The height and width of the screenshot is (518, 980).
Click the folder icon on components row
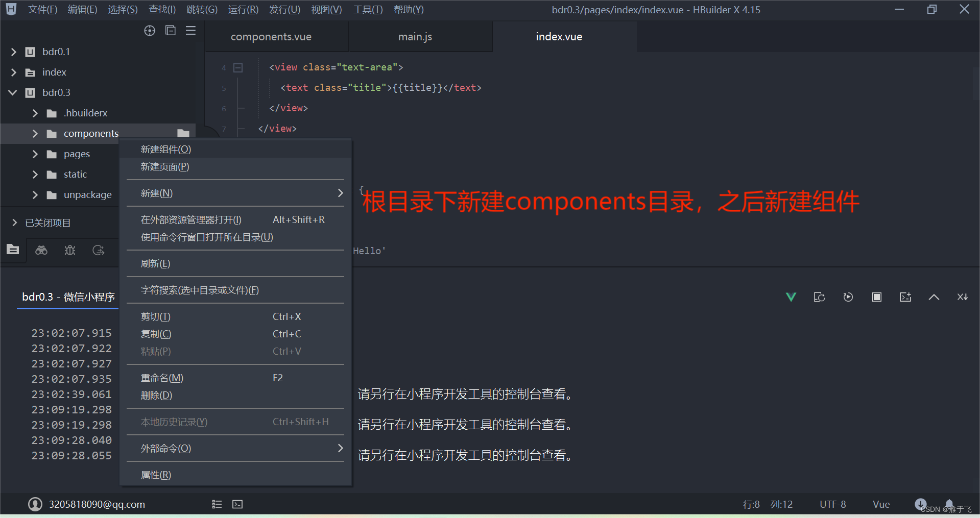click(183, 134)
